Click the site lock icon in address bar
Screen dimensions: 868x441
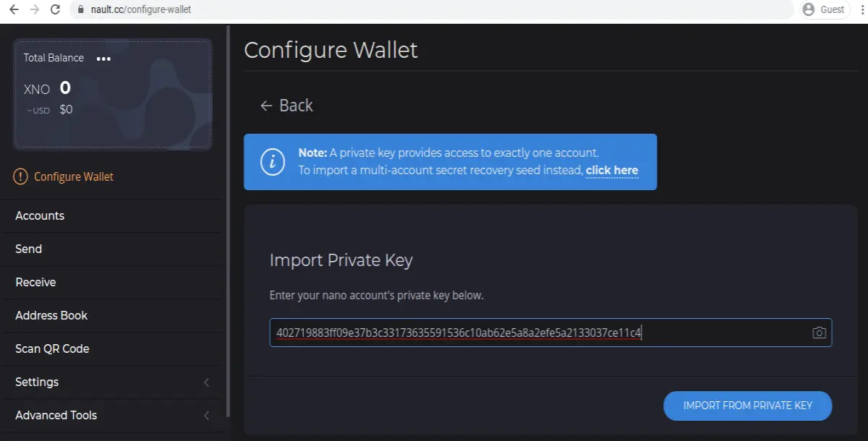click(x=80, y=10)
